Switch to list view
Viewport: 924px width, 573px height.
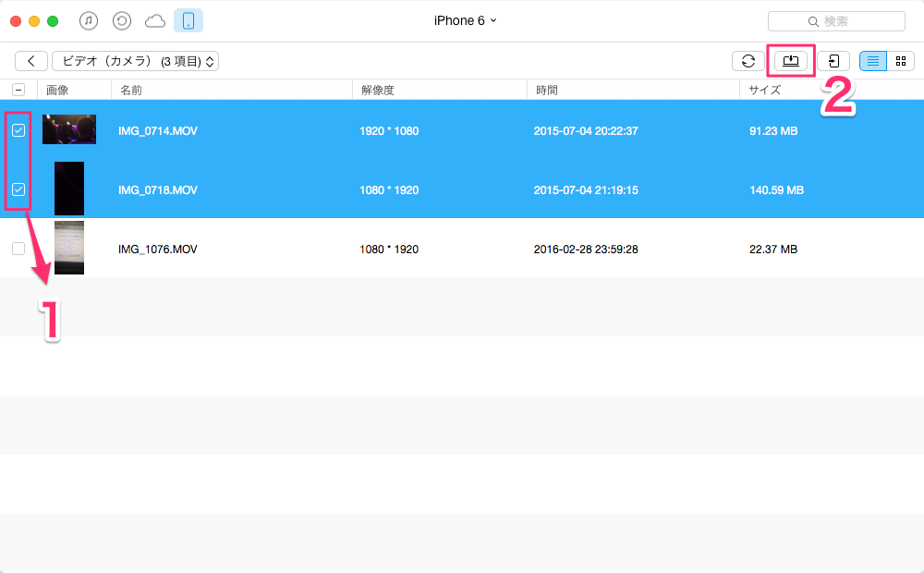(x=873, y=61)
